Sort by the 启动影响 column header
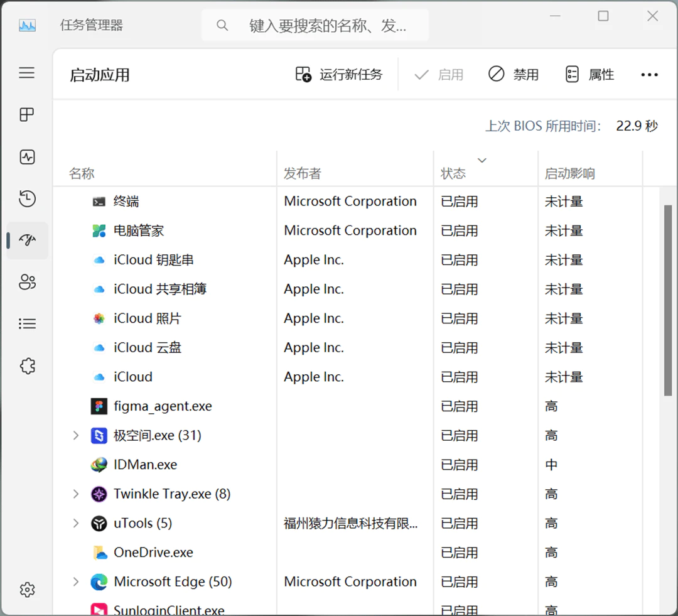Viewport: 678px width, 616px height. (x=590, y=169)
